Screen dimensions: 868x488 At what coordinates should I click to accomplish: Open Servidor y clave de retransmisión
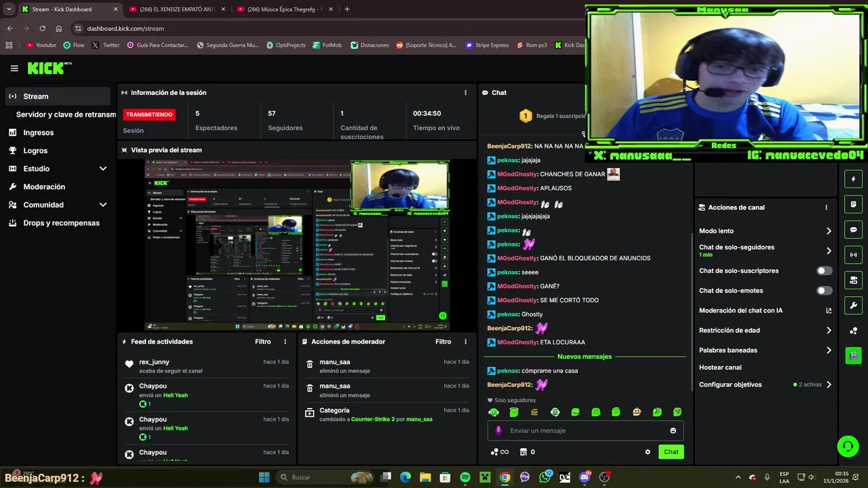pyautogui.click(x=66, y=115)
